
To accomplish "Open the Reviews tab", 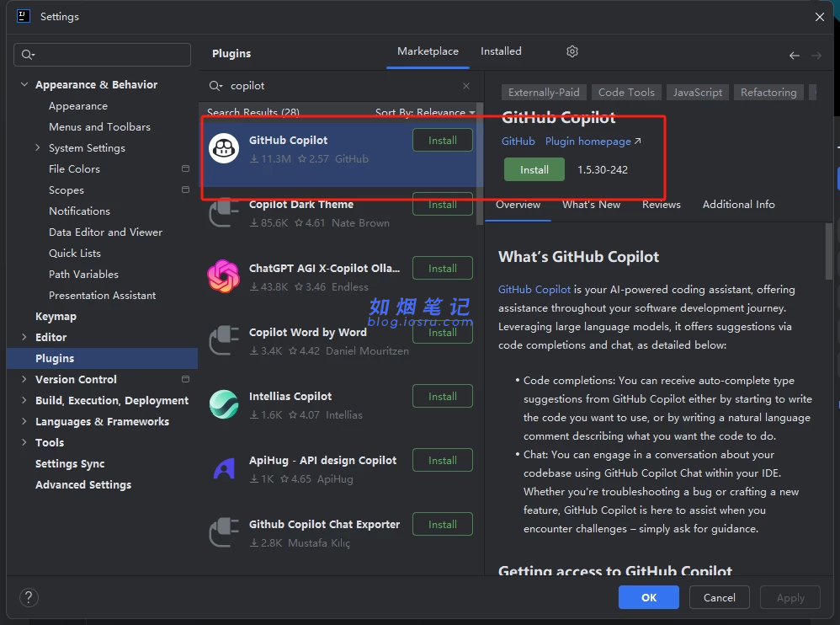I will [x=661, y=204].
